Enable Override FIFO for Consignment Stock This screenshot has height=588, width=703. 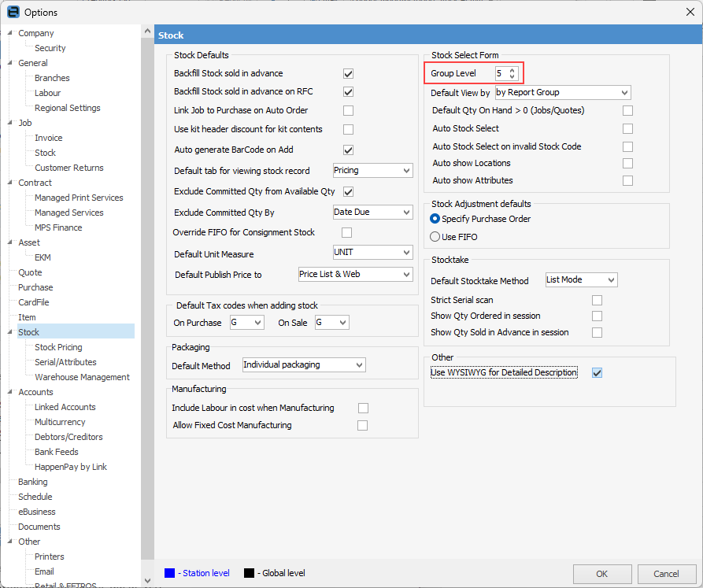[346, 232]
